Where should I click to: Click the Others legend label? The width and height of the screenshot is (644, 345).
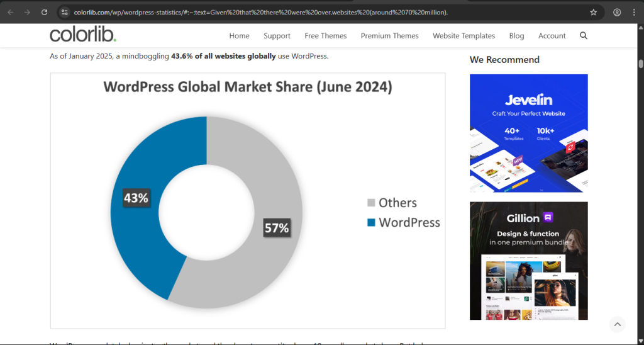pos(397,203)
